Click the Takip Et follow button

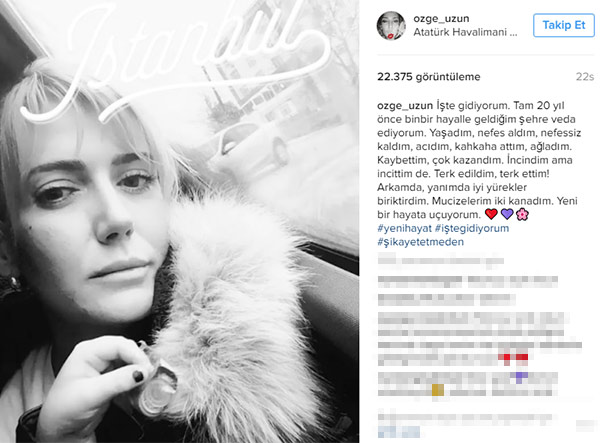click(564, 25)
